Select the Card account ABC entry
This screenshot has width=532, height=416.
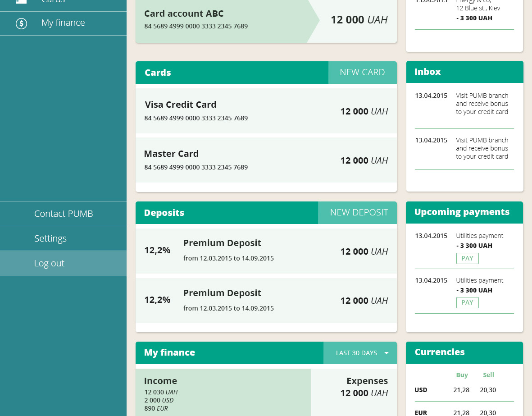[x=266, y=20]
